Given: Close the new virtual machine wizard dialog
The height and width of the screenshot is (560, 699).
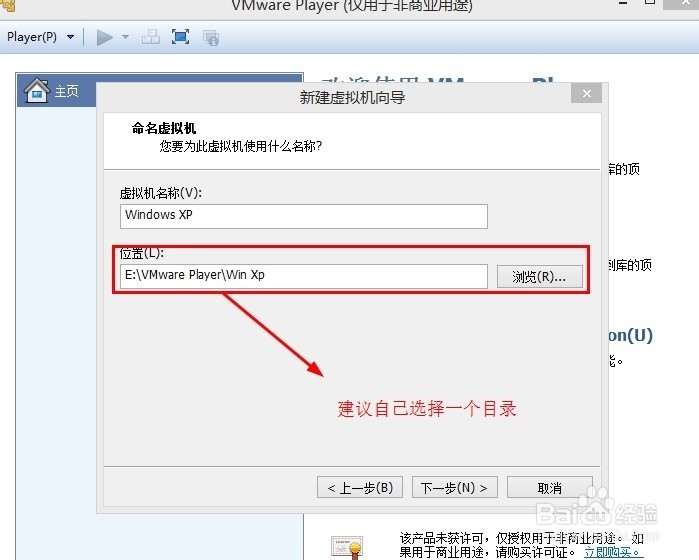Looking at the screenshot, I should click(586, 93).
